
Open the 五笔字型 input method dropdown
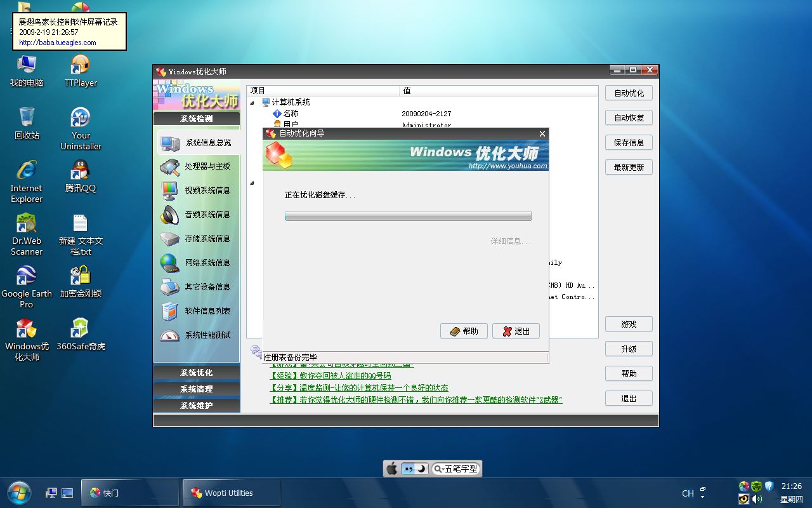click(x=455, y=469)
